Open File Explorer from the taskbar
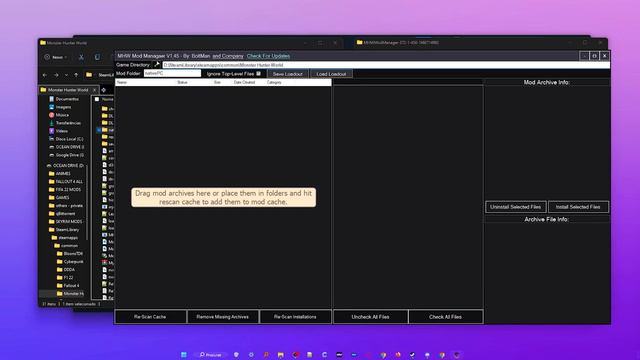640x360 pixels. pos(280,355)
